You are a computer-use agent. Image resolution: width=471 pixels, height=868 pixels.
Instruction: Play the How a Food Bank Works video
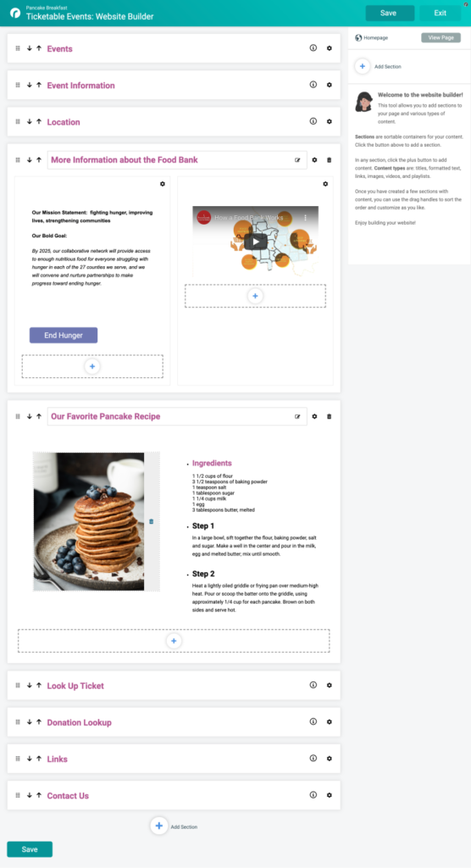click(255, 242)
